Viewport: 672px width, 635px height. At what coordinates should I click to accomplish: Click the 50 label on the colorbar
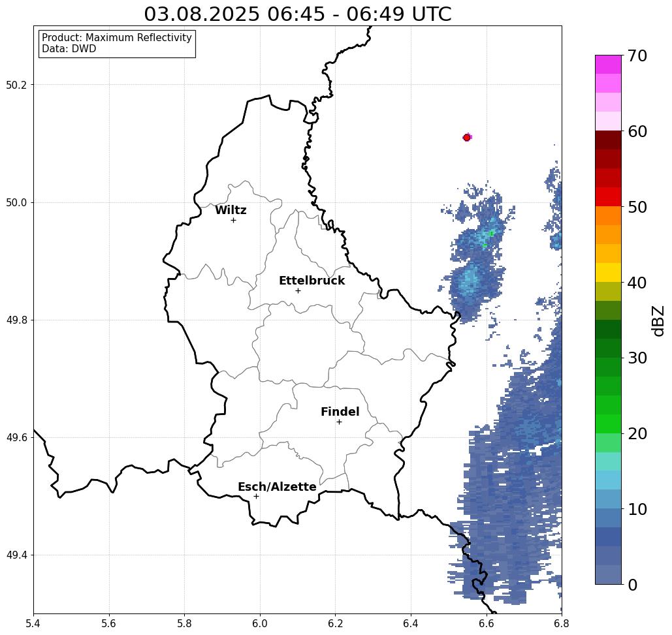637,207
